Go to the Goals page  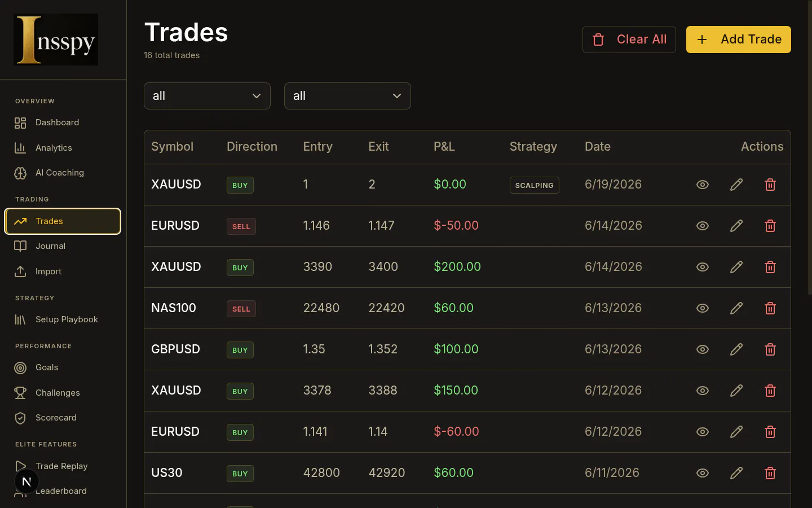coord(63,367)
